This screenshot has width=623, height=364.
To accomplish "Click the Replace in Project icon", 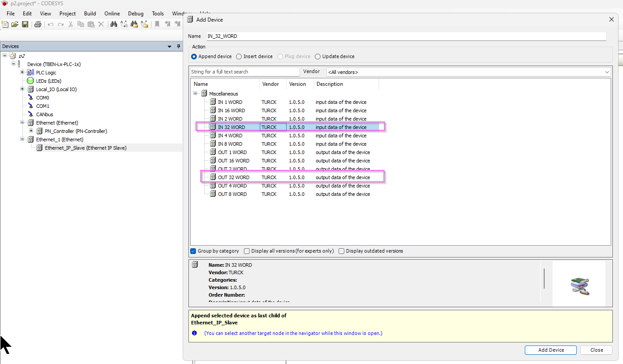I will [144, 24].
